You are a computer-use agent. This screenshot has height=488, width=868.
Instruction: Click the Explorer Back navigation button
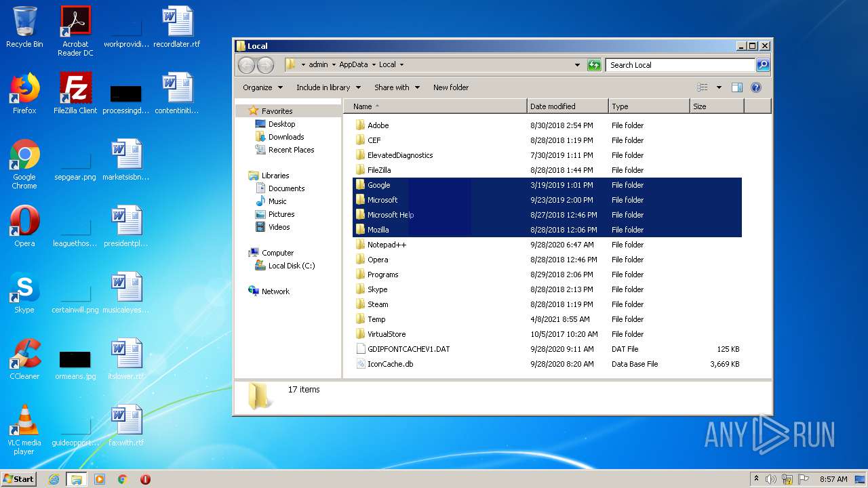pos(247,65)
